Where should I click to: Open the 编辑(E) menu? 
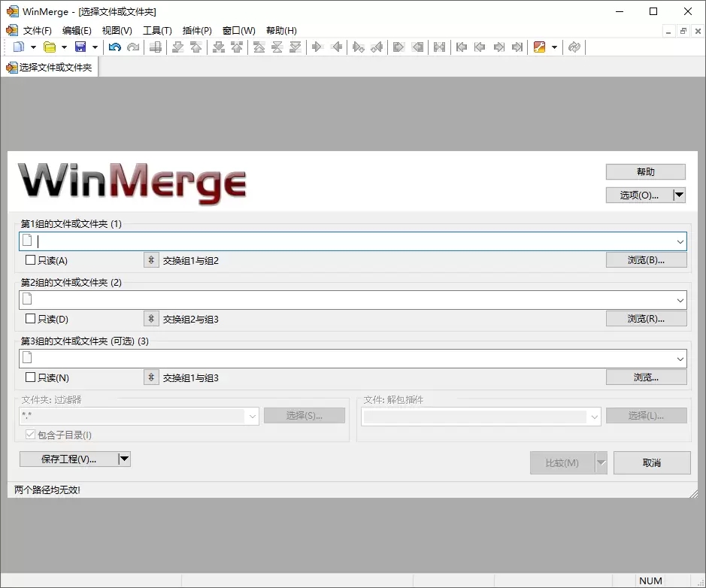[77, 31]
